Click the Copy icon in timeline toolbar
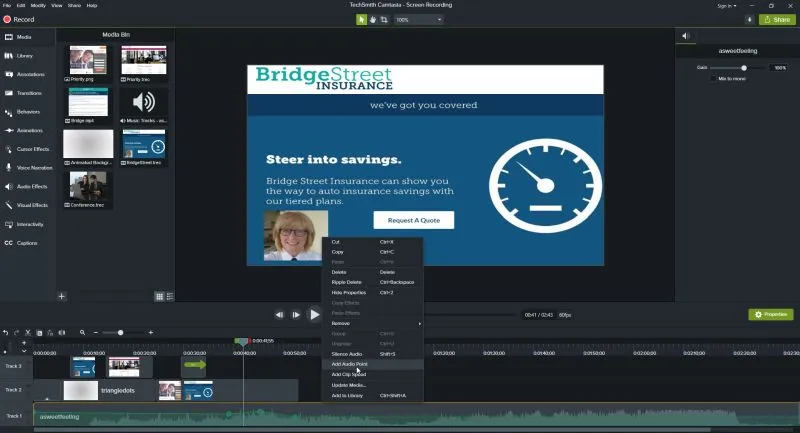The image size is (800, 433). coord(39,333)
